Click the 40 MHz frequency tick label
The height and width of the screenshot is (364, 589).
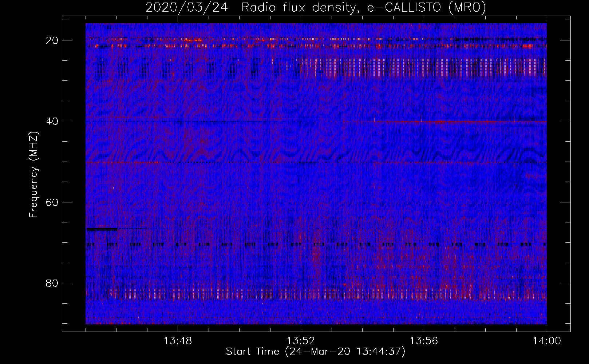pyautogui.click(x=52, y=121)
